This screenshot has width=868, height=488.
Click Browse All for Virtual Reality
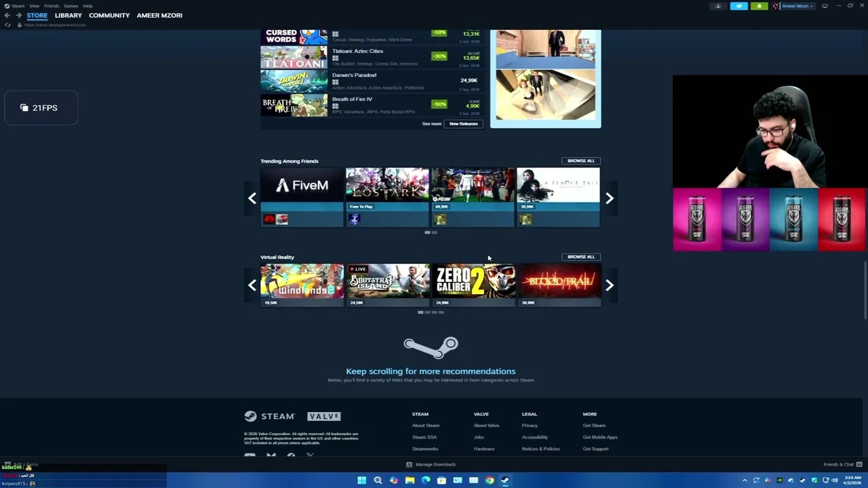(x=581, y=257)
